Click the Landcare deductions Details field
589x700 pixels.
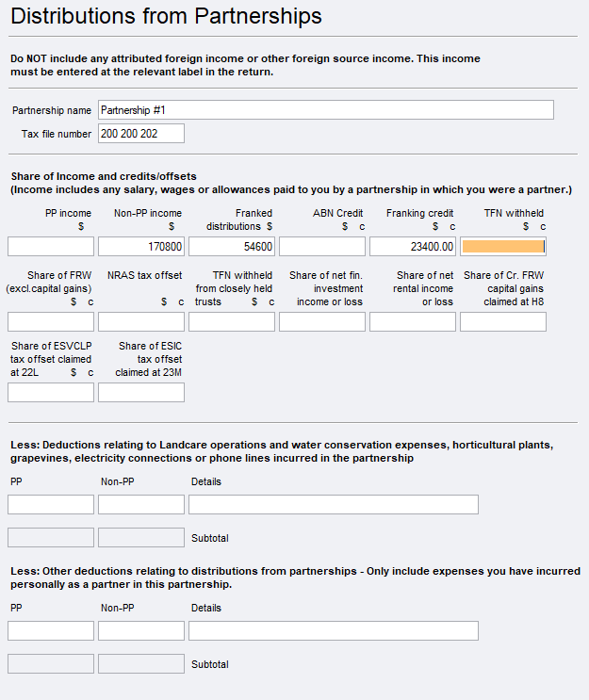334,505
